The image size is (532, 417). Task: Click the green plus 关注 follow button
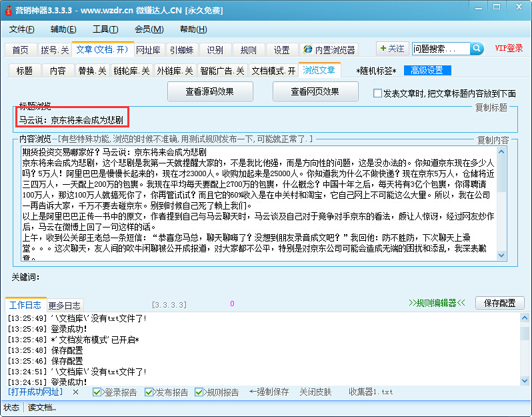[391, 49]
